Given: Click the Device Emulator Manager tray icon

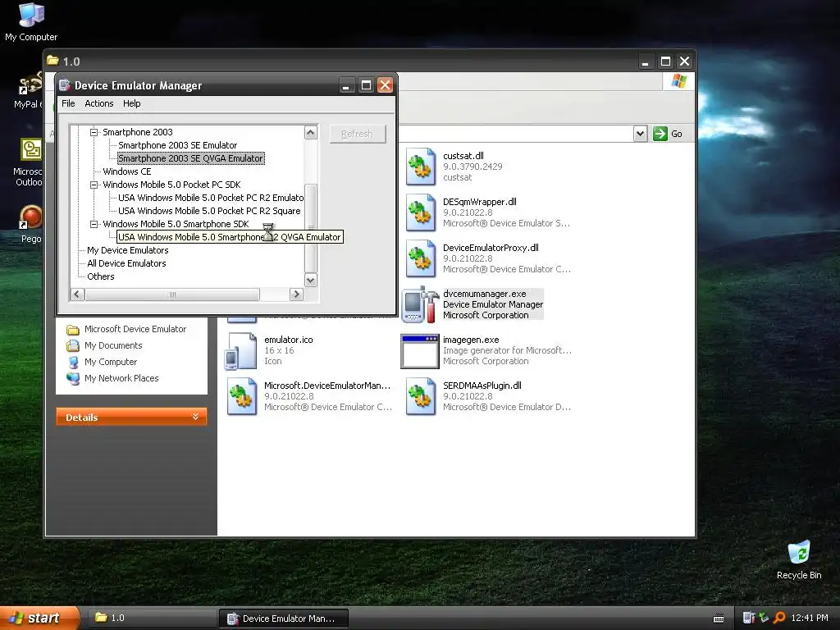Looking at the screenshot, I should (748, 618).
